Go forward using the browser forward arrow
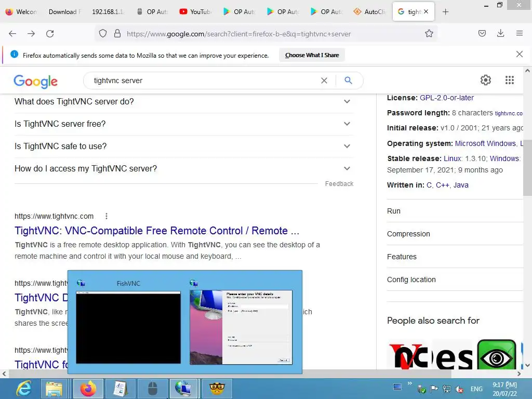 [31, 34]
